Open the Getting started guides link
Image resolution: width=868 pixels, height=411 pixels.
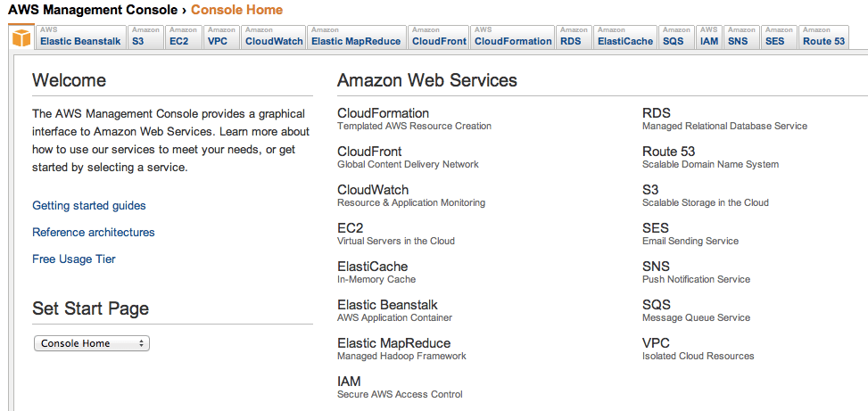[x=89, y=206]
